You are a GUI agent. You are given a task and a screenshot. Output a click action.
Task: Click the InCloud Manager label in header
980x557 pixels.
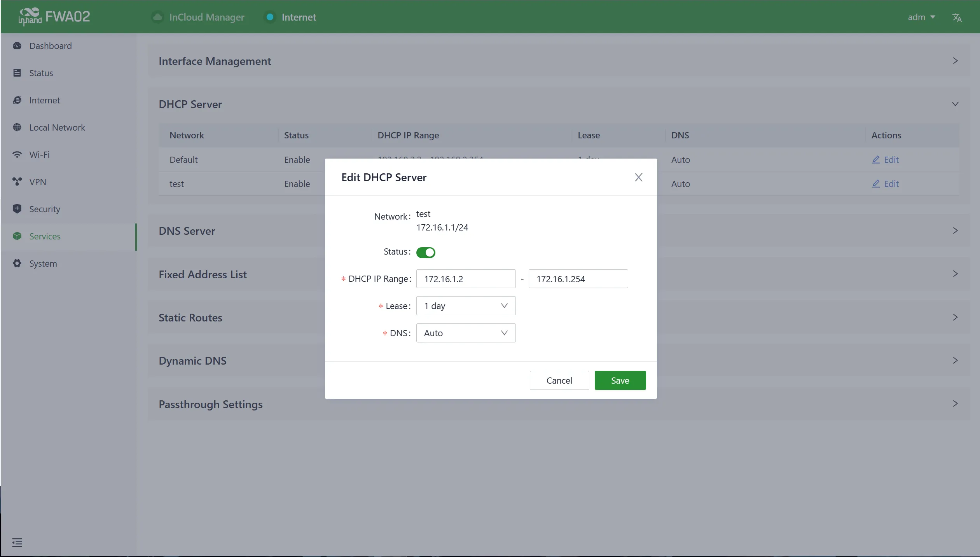207,17
